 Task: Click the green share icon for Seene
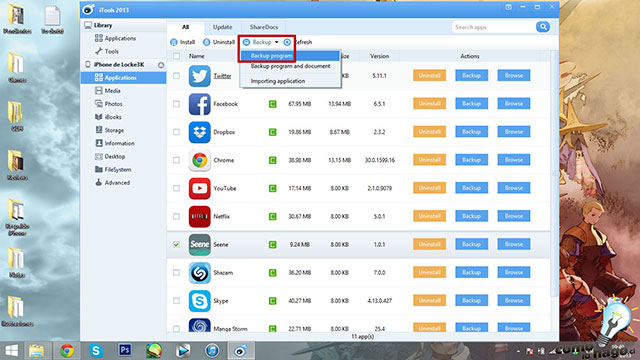(x=272, y=244)
